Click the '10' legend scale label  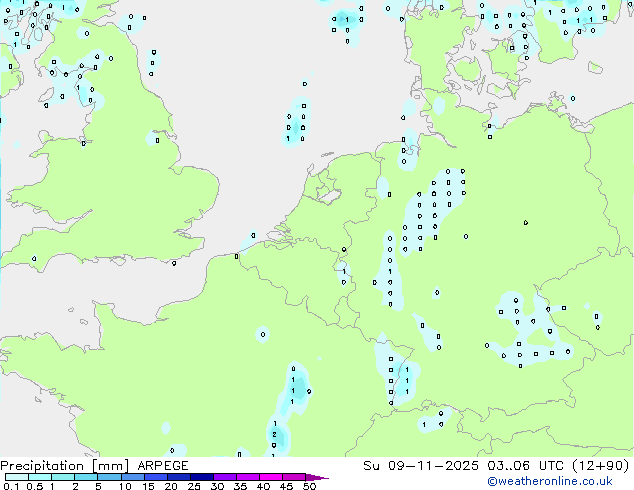pos(125,486)
